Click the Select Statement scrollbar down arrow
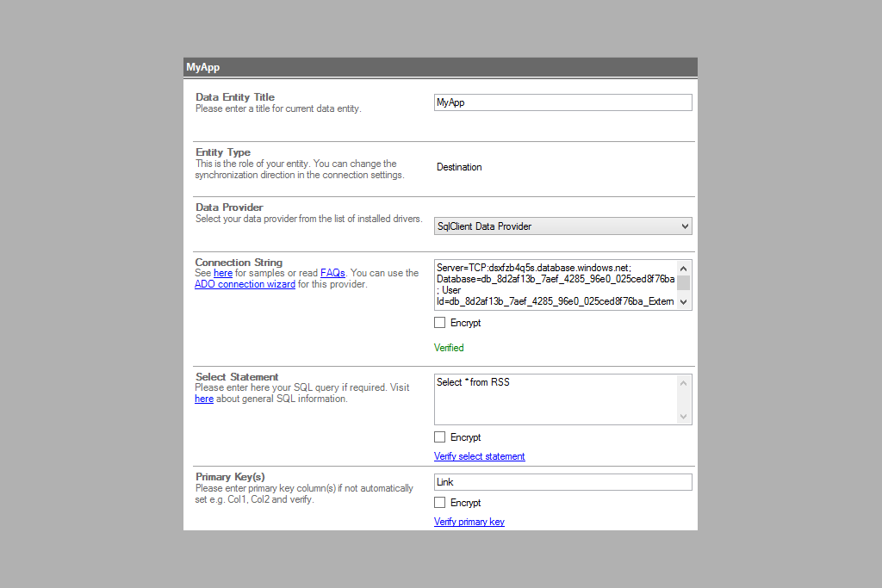 click(x=684, y=417)
